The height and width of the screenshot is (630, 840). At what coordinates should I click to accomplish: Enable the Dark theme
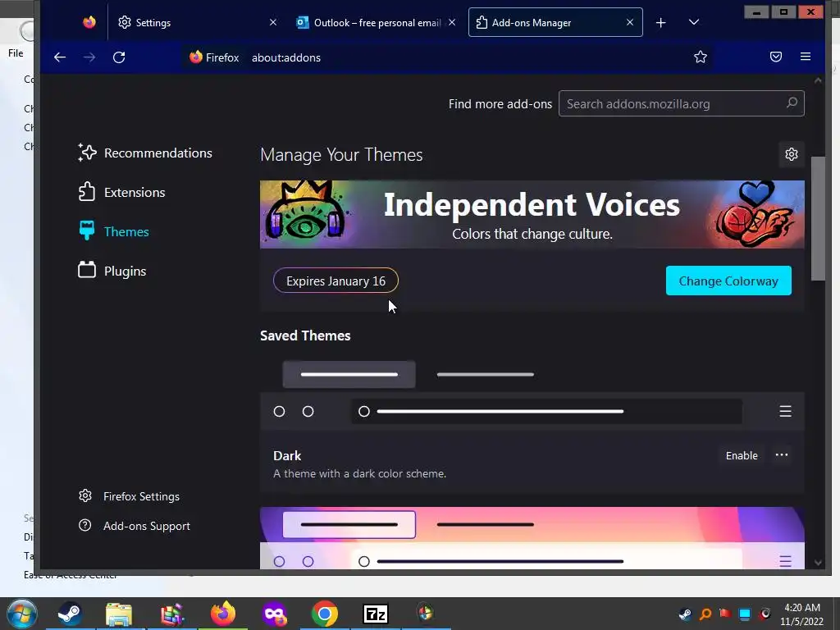[742, 455]
